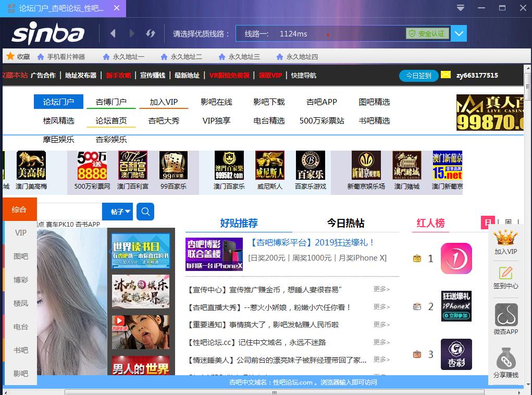Click 更多 beside 宣传中心 post

click(382, 289)
